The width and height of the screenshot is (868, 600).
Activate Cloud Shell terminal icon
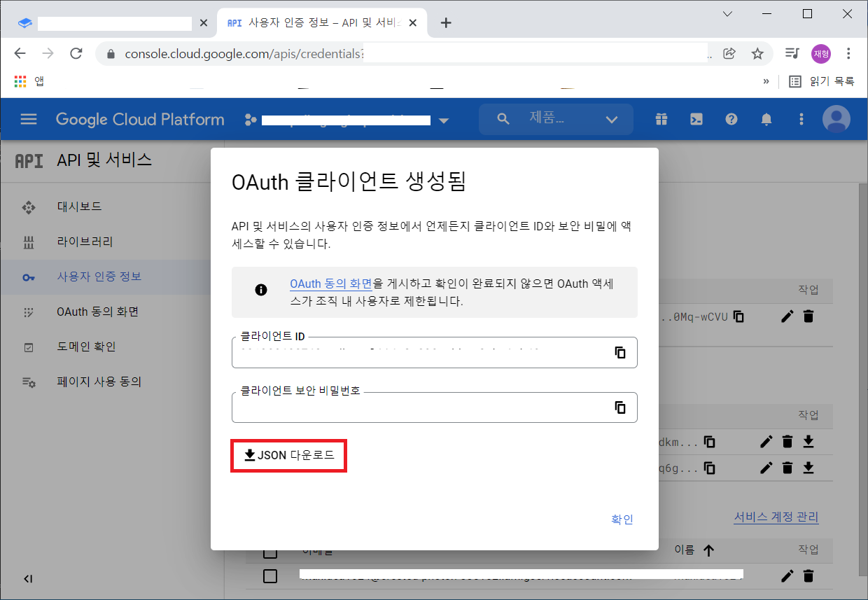[x=696, y=119]
